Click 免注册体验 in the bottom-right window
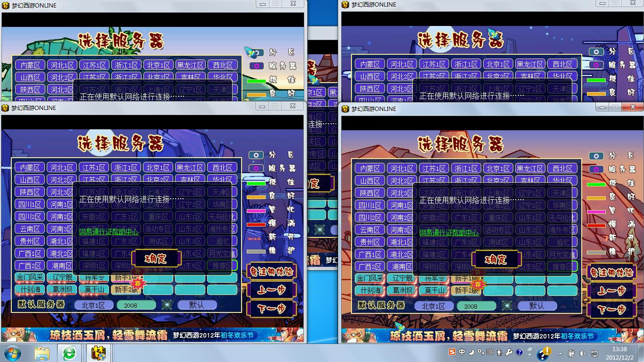 612,272
